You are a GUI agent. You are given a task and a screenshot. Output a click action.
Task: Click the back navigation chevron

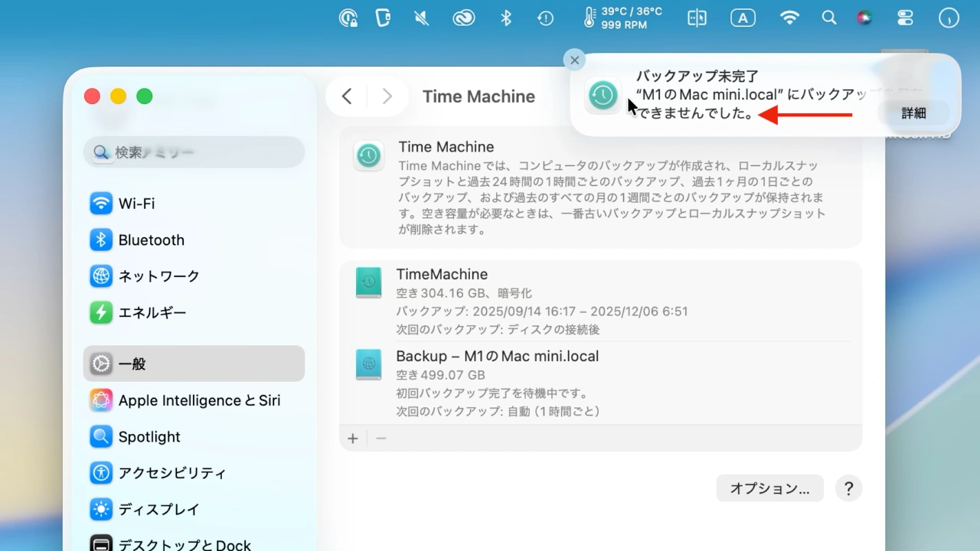(x=346, y=96)
